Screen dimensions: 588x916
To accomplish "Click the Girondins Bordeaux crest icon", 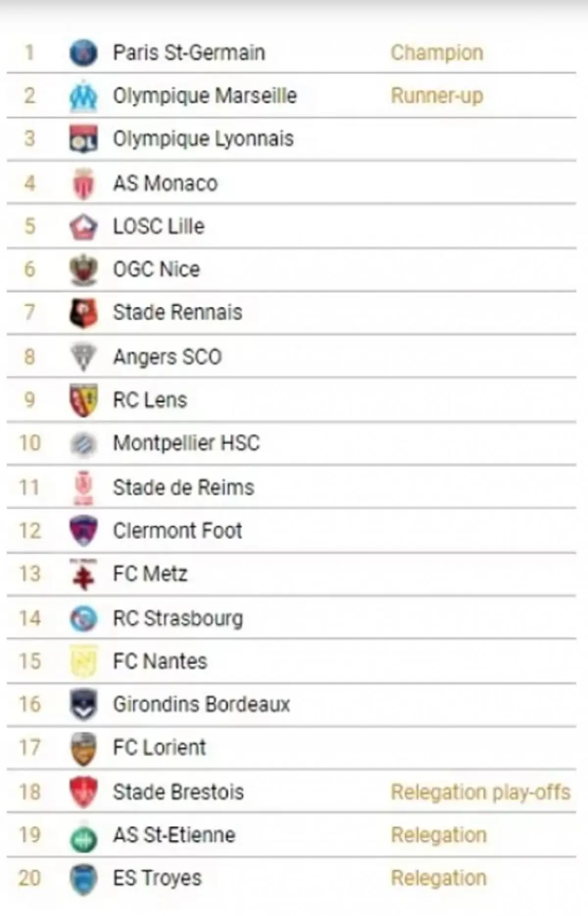I will point(83,704).
